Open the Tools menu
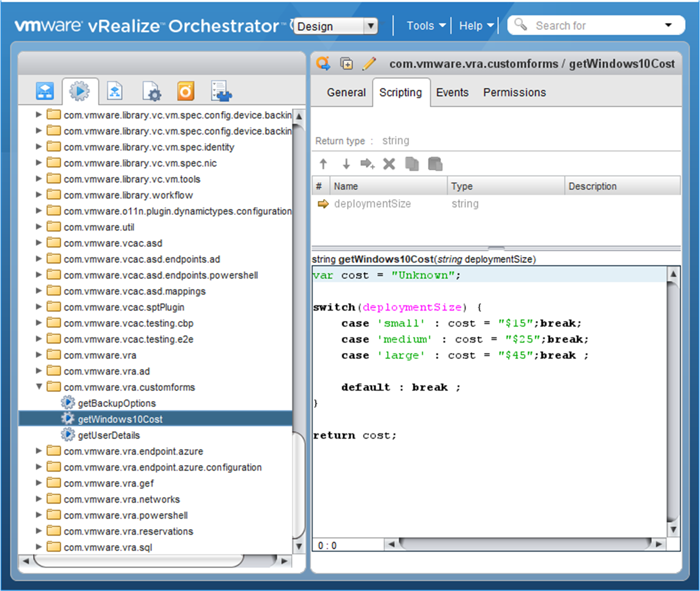700x591 pixels. pos(426,26)
